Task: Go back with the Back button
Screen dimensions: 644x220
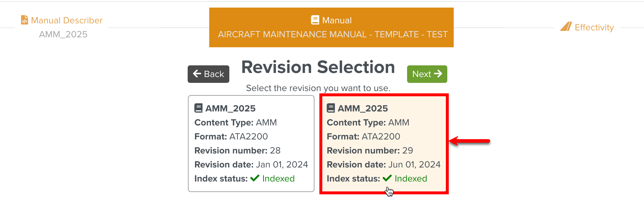Action: click(208, 74)
